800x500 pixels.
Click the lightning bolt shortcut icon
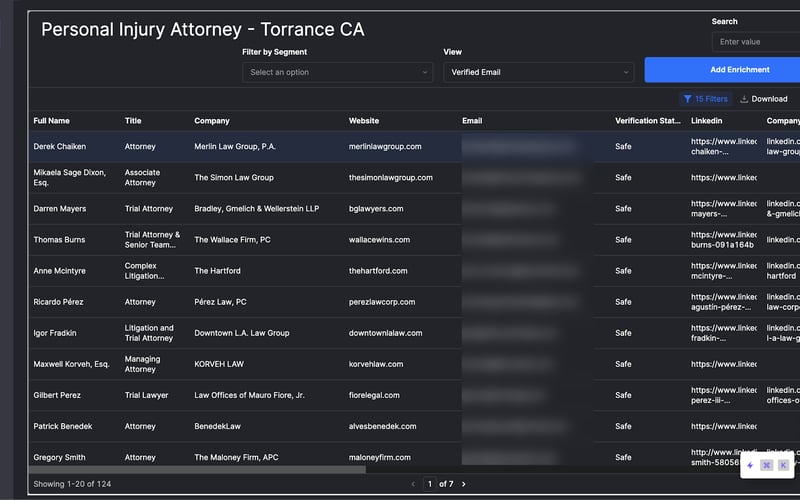point(750,465)
